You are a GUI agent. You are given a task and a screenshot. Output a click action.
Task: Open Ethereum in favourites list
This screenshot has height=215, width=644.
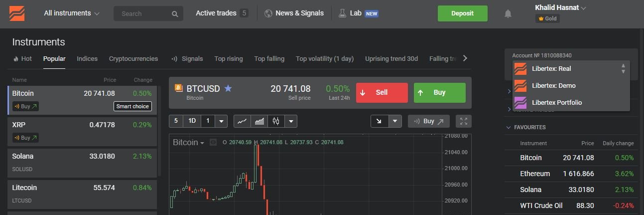(571, 174)
